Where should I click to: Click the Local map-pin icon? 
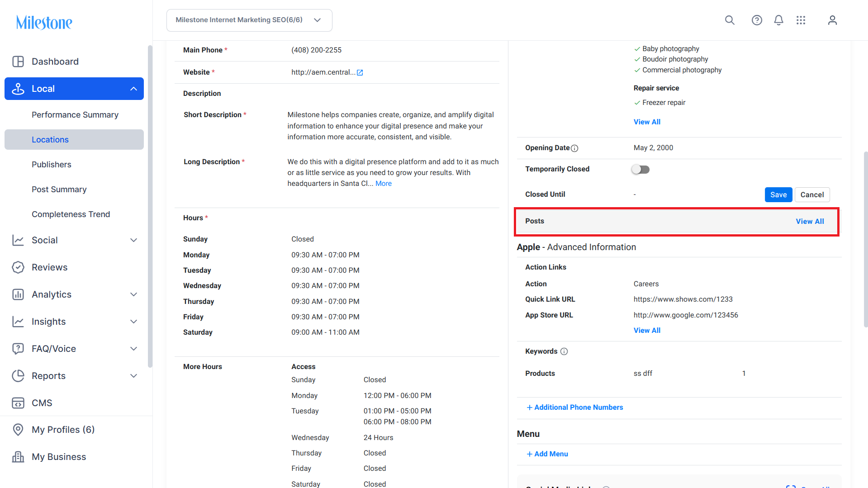tap(18, 89)
